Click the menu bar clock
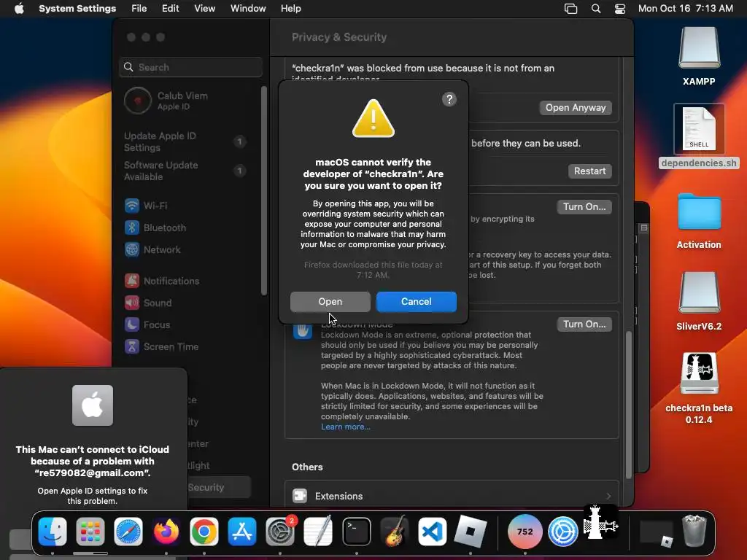 click(x=686, y=8)
